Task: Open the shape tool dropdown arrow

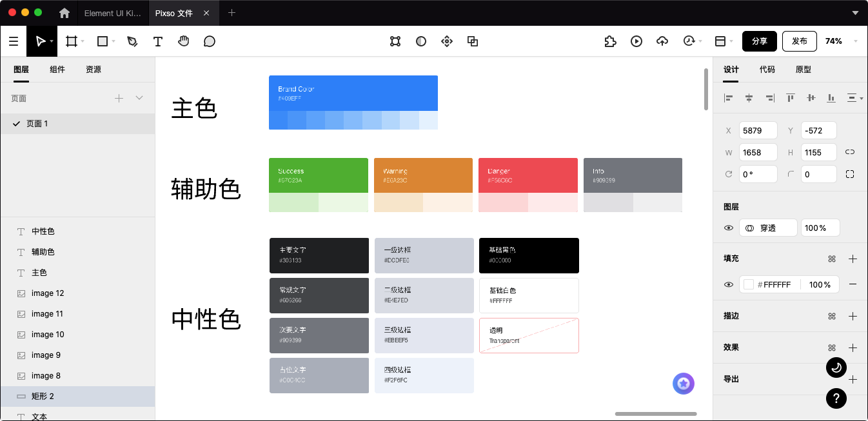Action: point(113,42)
